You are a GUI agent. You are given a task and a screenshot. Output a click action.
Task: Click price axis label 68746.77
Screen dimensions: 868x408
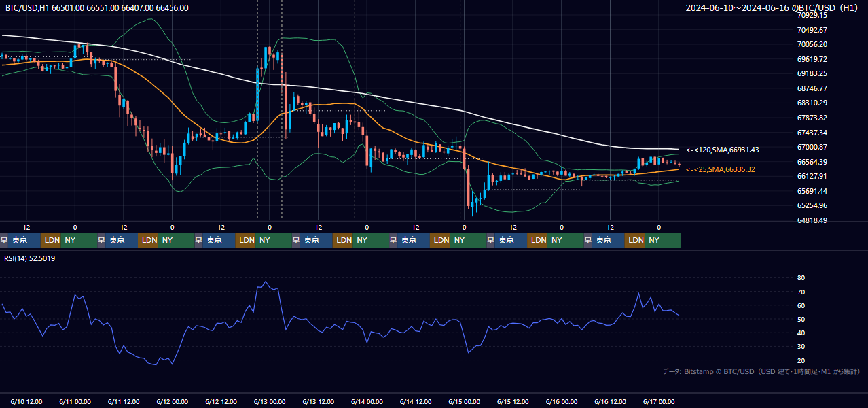(x=812, y=88)
